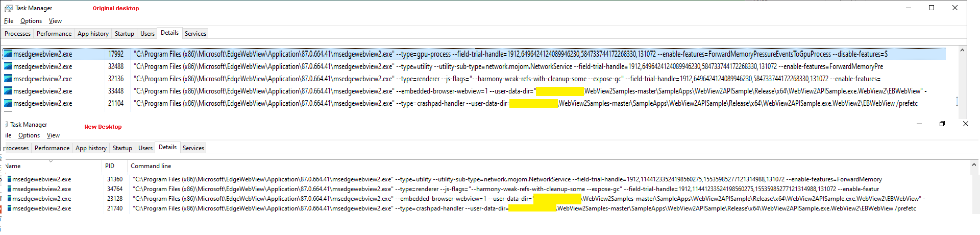
Task: Select msedgewebview2.exe row with PID 32136
Action: coord(474,78)
